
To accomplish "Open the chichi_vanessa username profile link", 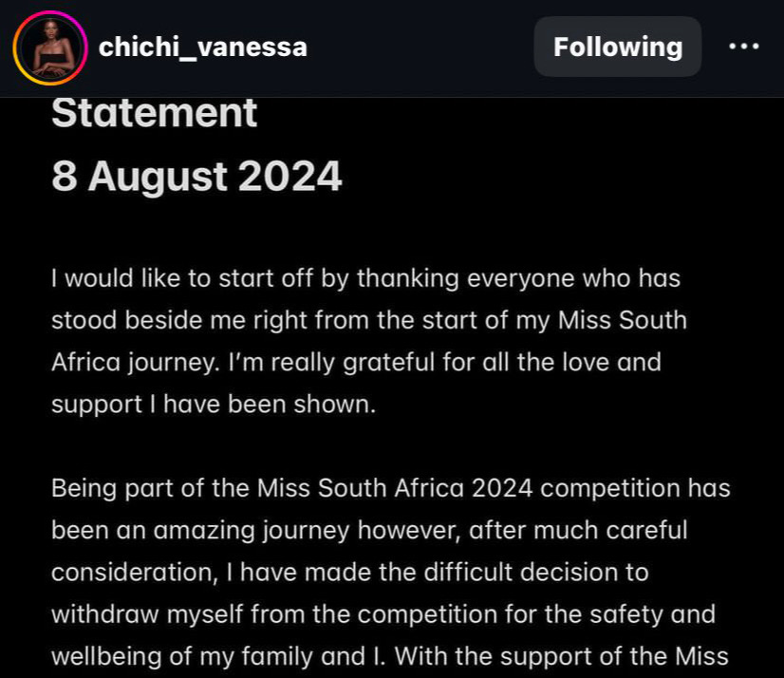I will point(202,47).
